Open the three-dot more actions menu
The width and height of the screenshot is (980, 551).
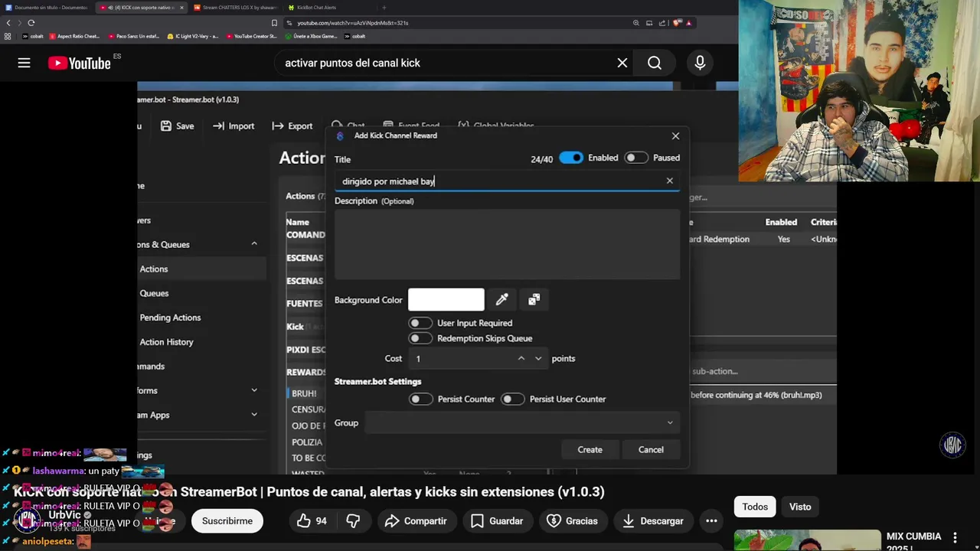click(x=711, y=521)
